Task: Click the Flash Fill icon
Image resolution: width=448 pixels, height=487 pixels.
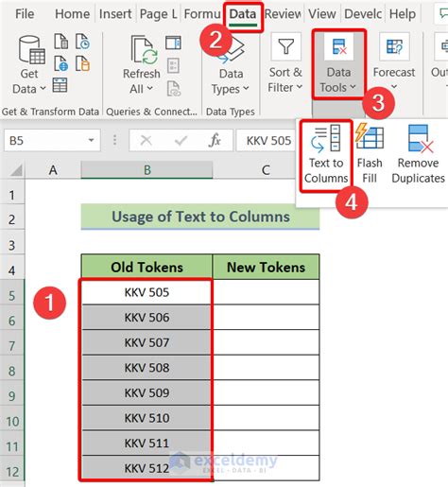Action: pos(370,136)
